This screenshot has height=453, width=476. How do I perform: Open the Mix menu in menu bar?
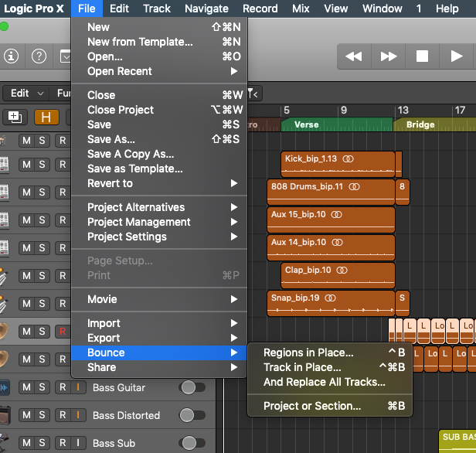point(301,9)
